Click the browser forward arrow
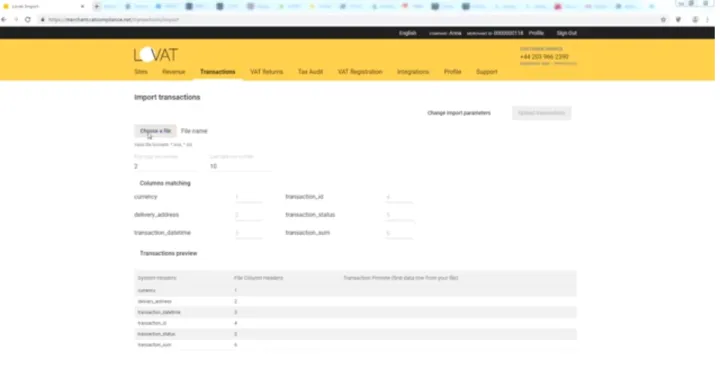Viewport: 720px width, 372px height. [x=16, y=20]
